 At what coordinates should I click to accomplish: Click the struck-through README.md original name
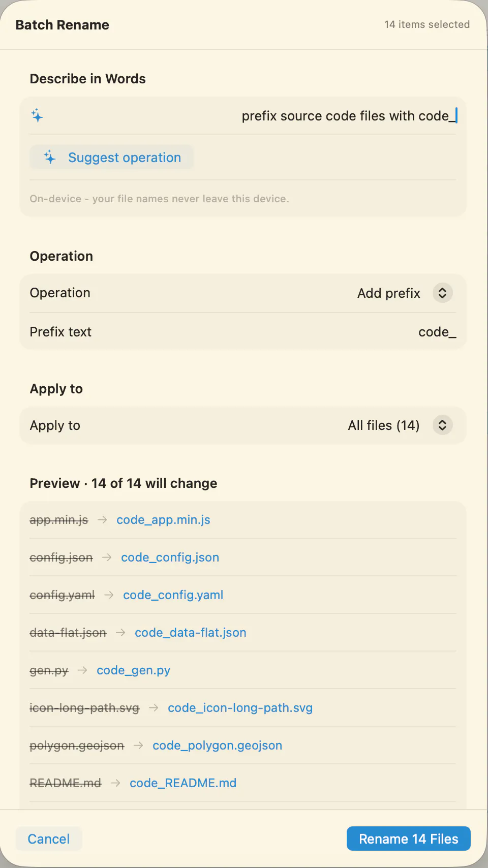[66, 783]
